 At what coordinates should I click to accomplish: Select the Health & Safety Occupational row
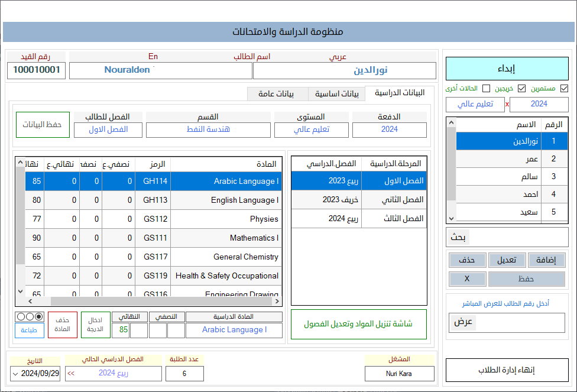[154, 276]
